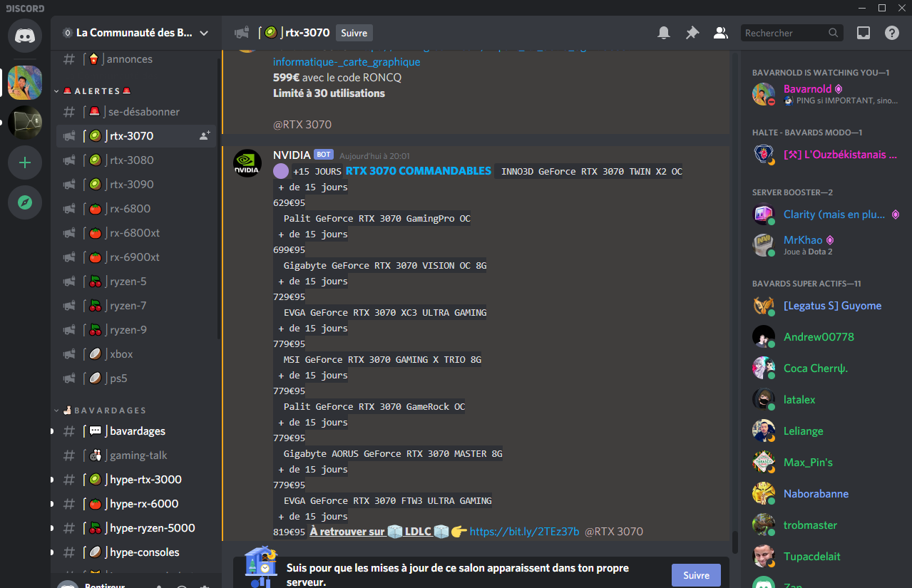912x588 pixels.
Task: Click Tupacdelait member avatar
Action: pos(764,556)
